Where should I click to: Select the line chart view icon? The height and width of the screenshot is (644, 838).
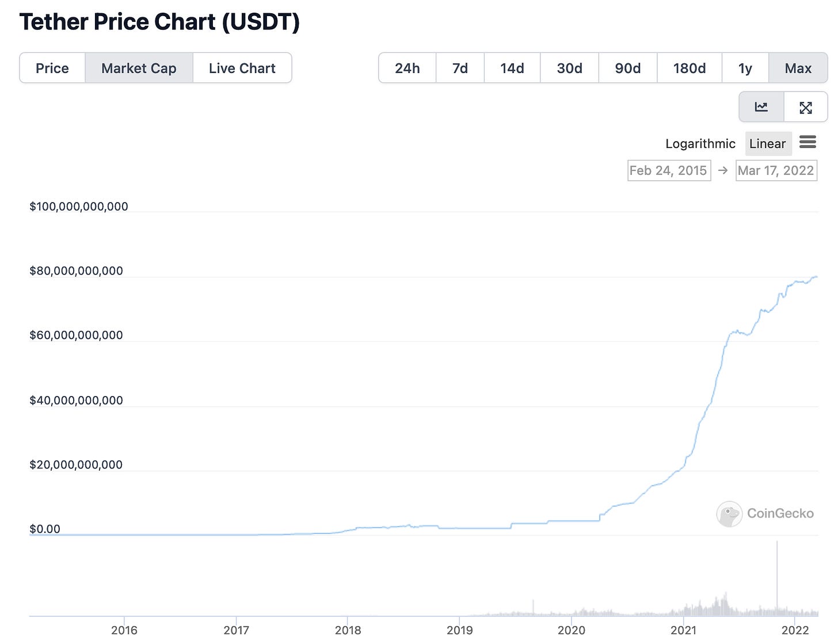[761, 107]
